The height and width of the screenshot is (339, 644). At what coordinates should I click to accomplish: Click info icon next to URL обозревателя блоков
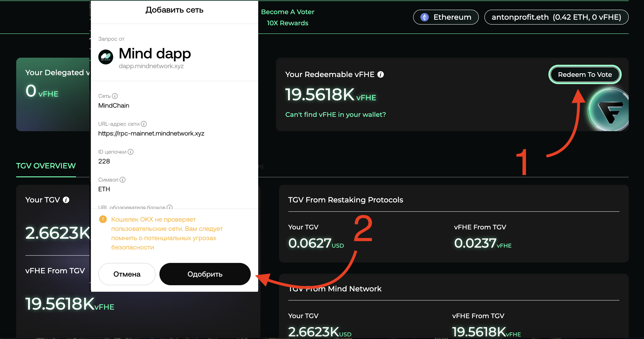170,207
